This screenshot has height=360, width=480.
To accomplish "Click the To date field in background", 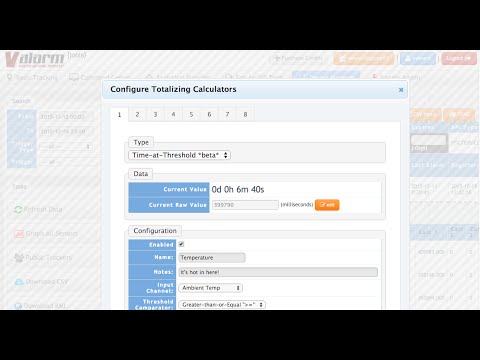I will [x=65, y=132].
